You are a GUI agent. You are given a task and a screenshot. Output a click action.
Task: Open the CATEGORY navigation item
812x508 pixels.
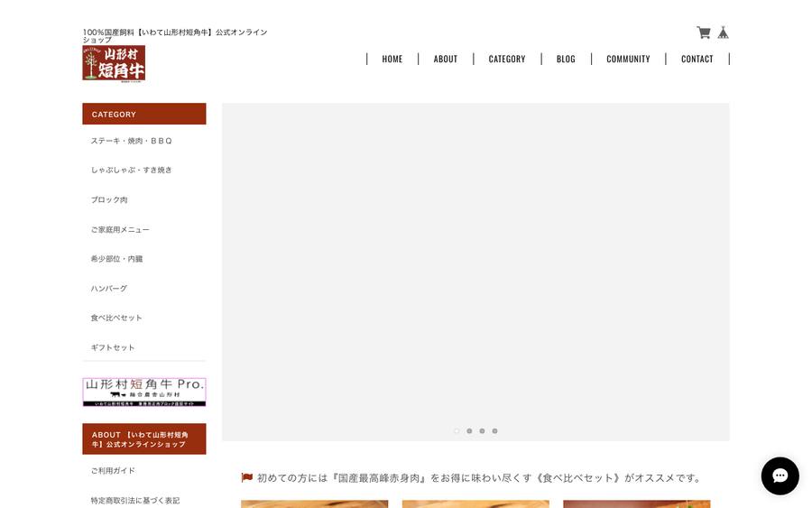pos(507,59)
